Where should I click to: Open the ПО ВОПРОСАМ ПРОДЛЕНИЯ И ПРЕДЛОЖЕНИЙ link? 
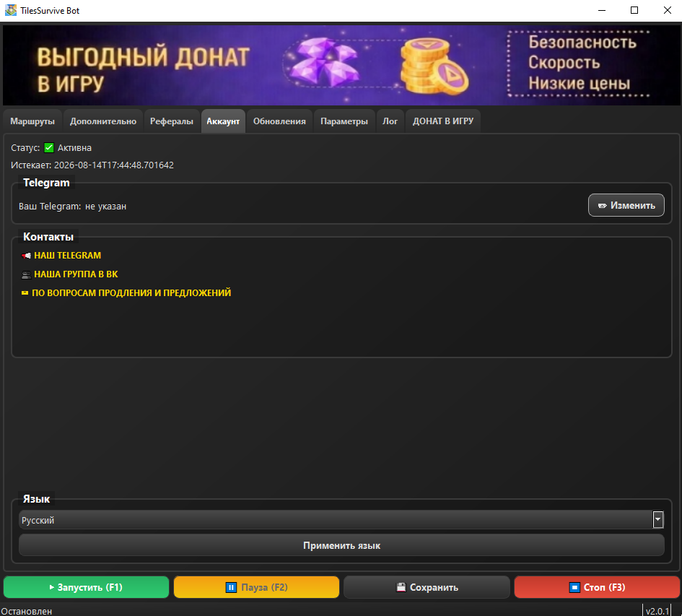[131, 293]
